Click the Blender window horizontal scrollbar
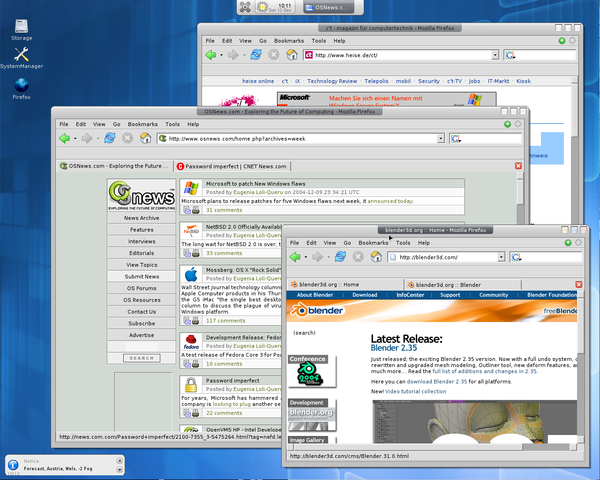The height and width of the screenshot is (480, 600). tap(431, 447)
